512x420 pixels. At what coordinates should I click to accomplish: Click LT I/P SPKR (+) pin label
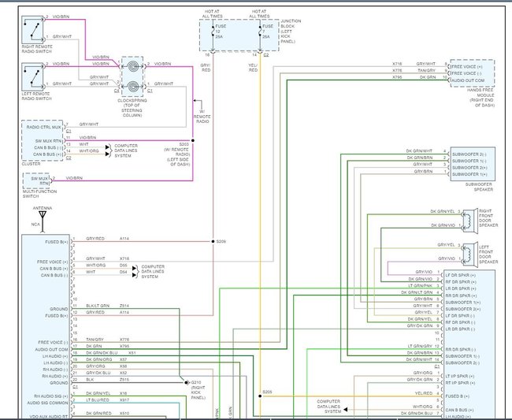tap(460, 376)
